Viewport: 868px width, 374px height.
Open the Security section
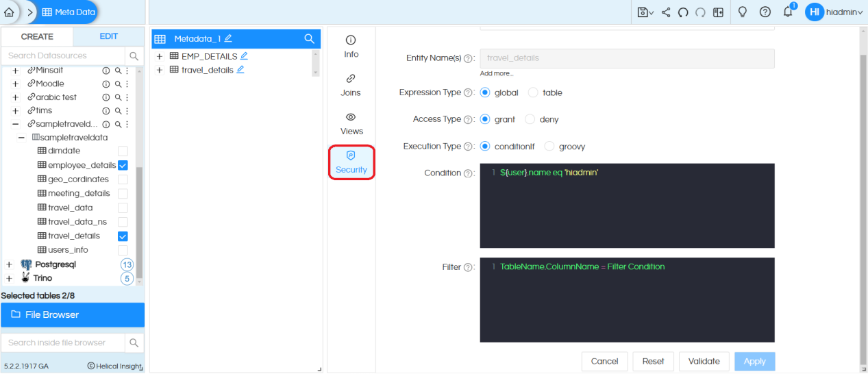tap(351, 162)
